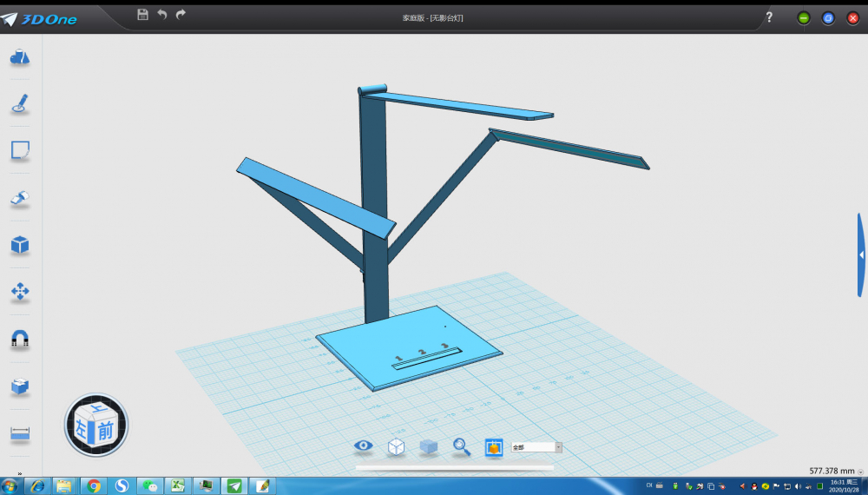
Task: Click the '上' face on view cube
Action: click(99, 410)
